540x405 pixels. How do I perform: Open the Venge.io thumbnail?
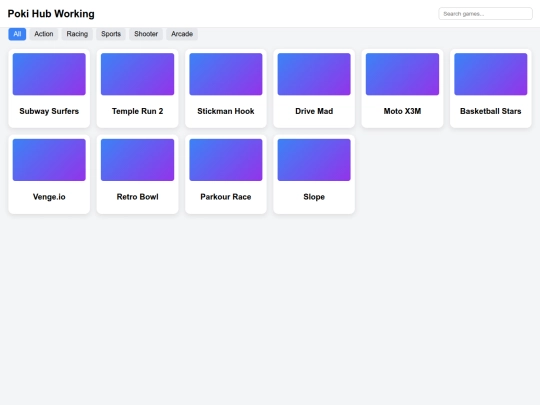(49, 160)
